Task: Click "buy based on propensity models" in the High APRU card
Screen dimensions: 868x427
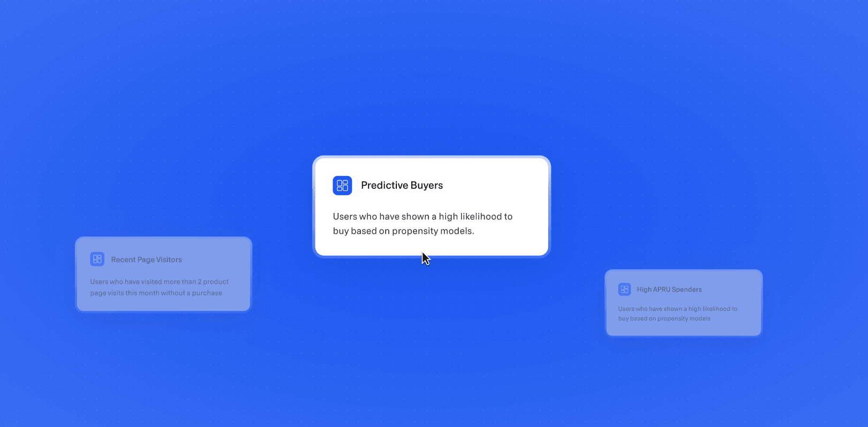Action: pyautogui.click(x=664, y=319)
